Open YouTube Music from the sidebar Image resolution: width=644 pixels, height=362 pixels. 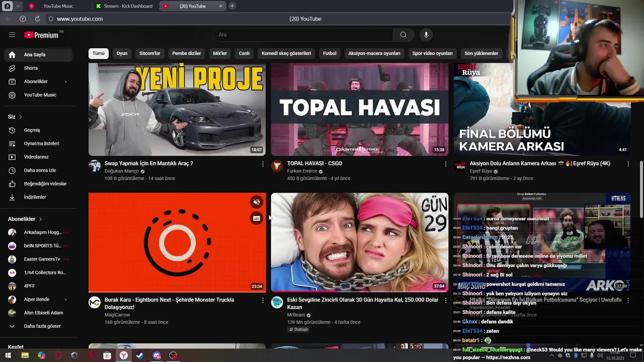click(x=39, y=95)
